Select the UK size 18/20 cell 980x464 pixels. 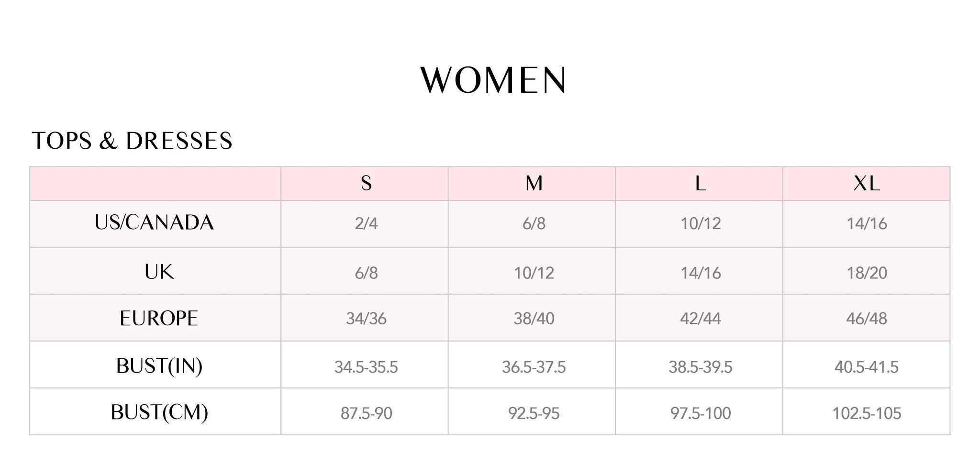(867, 273)
